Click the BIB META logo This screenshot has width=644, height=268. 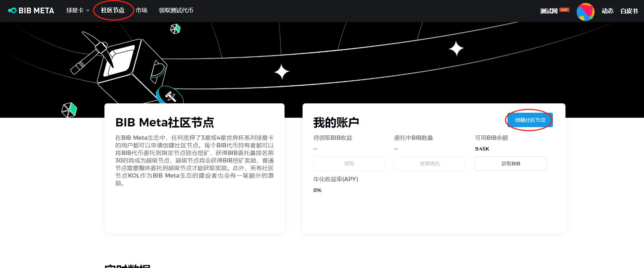tap(31, 11)
